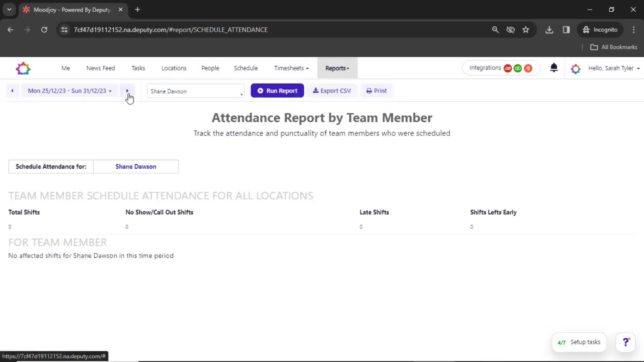This screenshot has height=362, width=644.
Task: Open the date range picker dropdown
Action: (69, 90)
